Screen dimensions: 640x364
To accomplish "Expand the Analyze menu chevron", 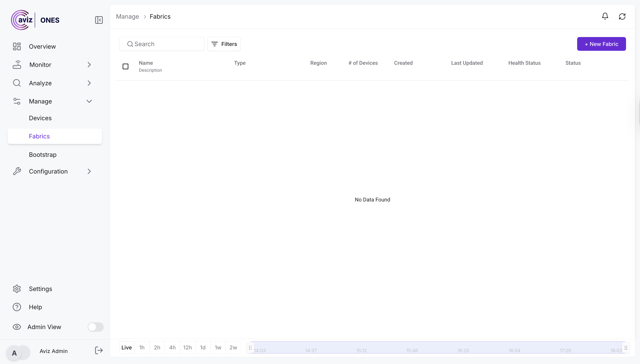I will pos(89,83).
